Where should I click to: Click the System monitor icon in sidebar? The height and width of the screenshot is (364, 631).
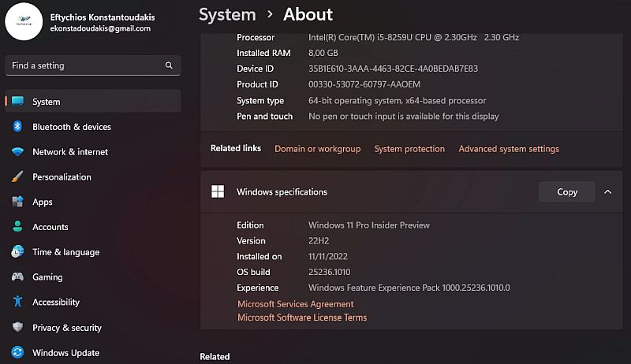(17, 101)
